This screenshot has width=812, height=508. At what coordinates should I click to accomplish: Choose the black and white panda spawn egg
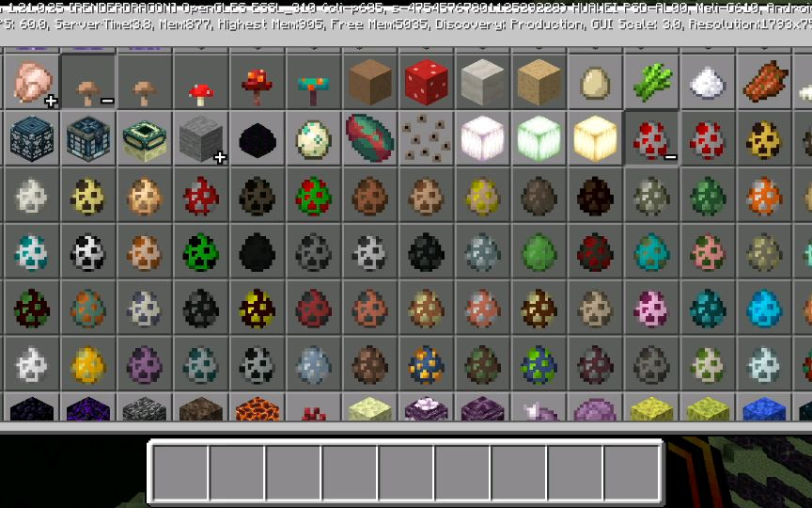(88, 251)
